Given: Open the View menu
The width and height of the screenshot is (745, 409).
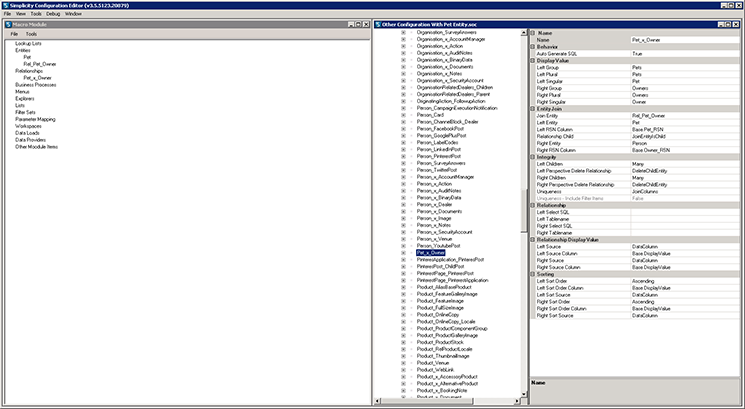Looking at the screenshot, I should (21, 14).
